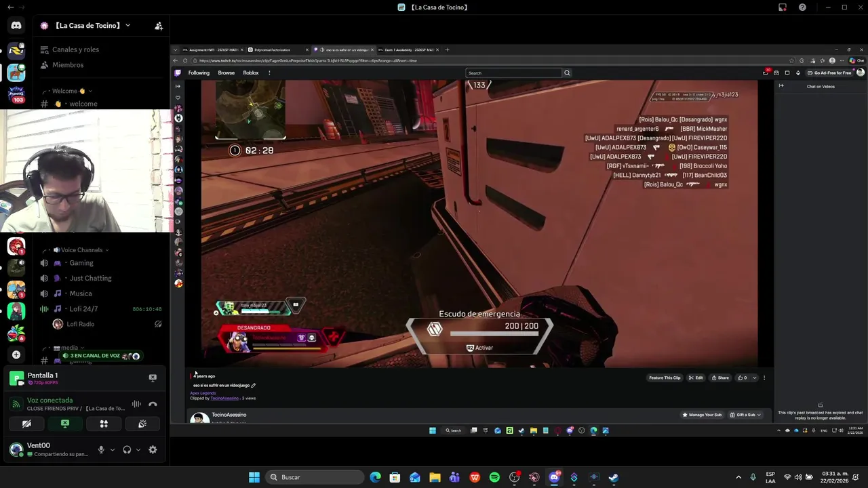868x488 pixels.
Task: Switch to Assignment HW1 browser tab
Action: click(x=212, y=50)
